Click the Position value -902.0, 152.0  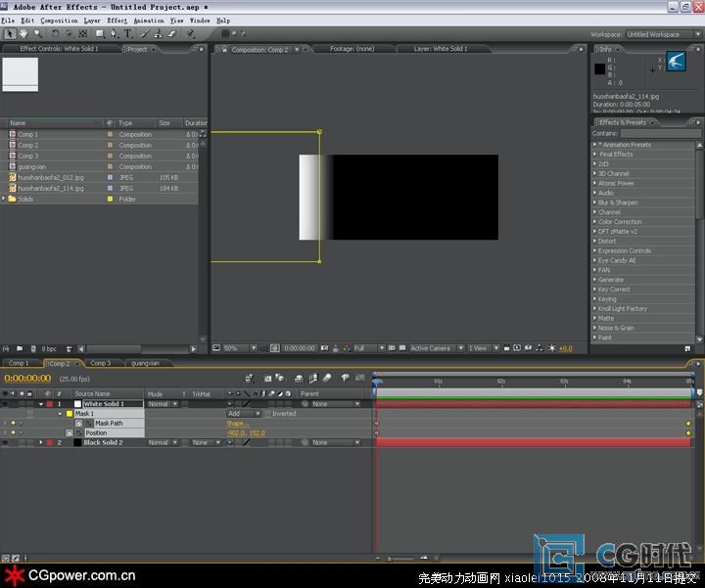[x=246, y=433]
